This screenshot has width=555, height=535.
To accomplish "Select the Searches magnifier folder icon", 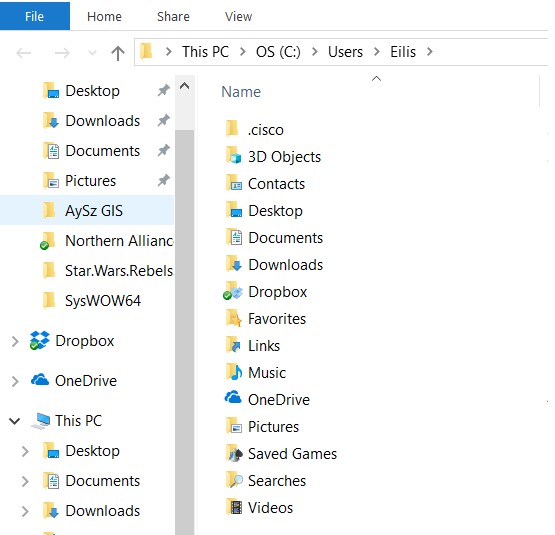I will click(x=233, y=479).
